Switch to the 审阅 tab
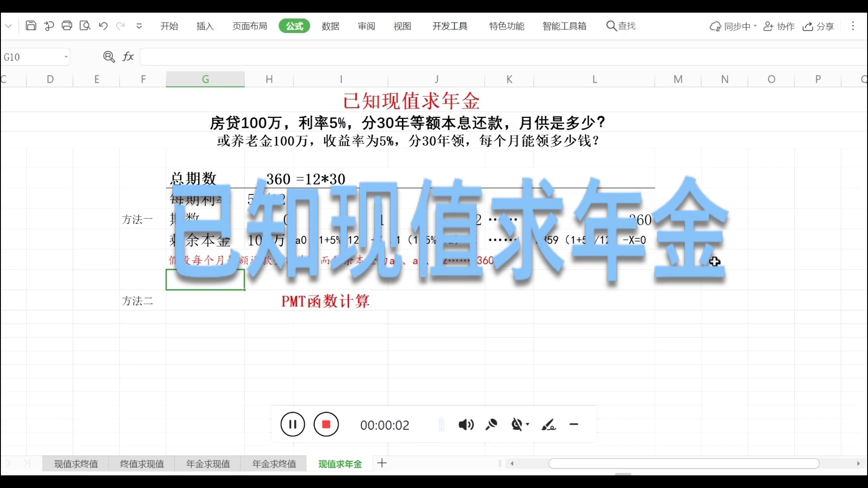The height and width of the screenshot is (488, 868). point(367,26)
